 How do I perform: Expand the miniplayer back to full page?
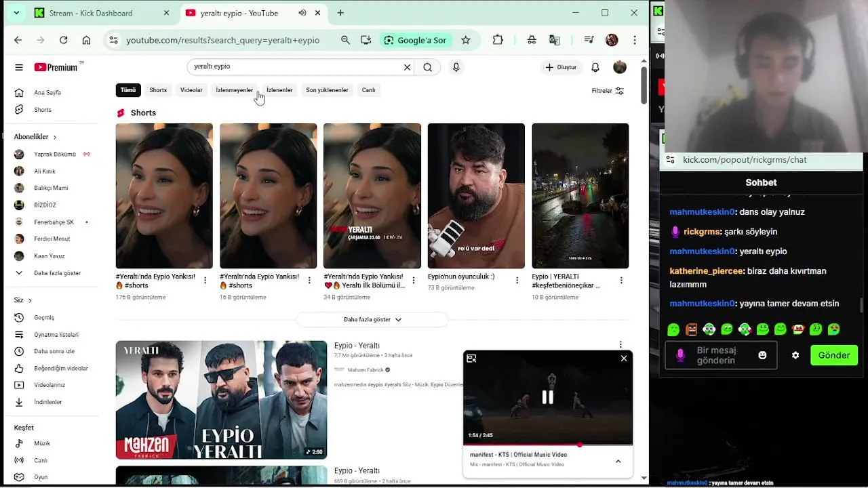[x=471, y=359]
